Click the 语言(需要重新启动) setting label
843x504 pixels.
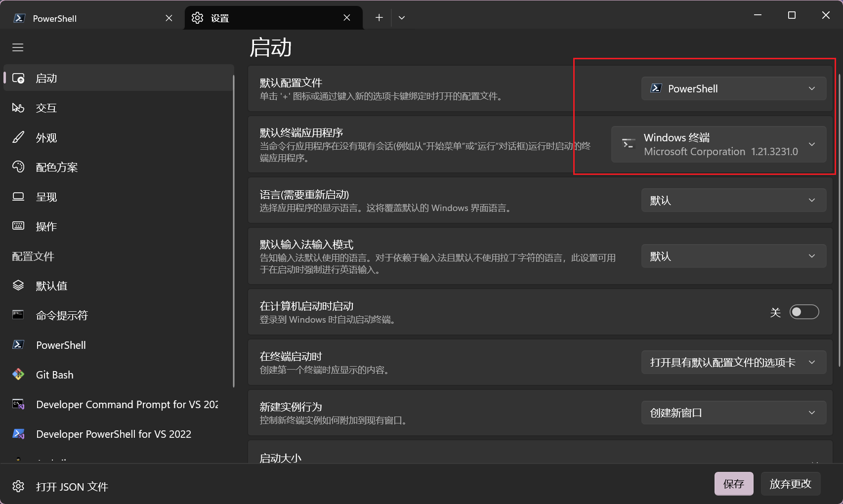click(x=304, y=195)
